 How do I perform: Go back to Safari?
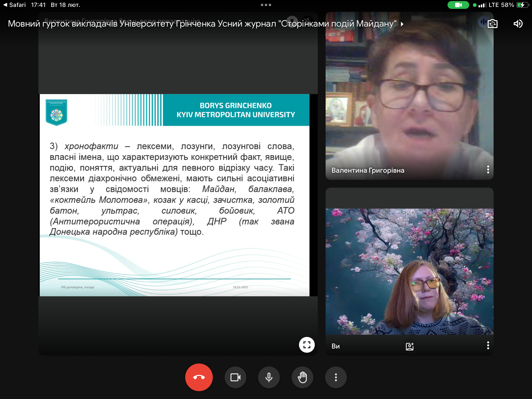pyautogui.click(x=14, y=5)
